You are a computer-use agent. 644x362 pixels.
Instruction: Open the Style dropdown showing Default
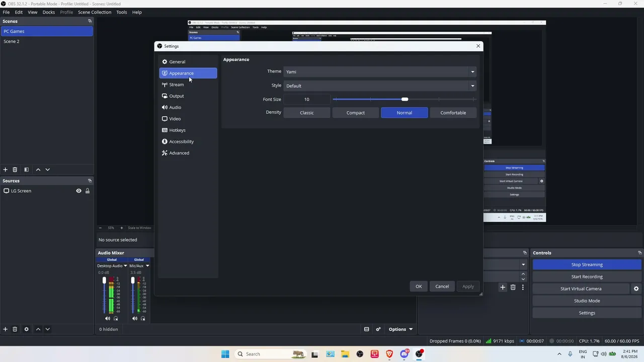tap(380, 86)
